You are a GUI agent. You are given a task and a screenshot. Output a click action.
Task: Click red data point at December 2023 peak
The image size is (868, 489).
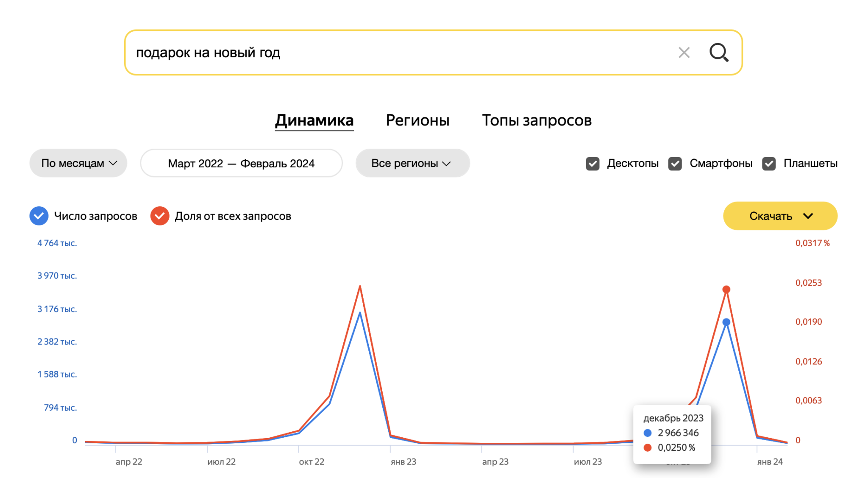point(726,289)
